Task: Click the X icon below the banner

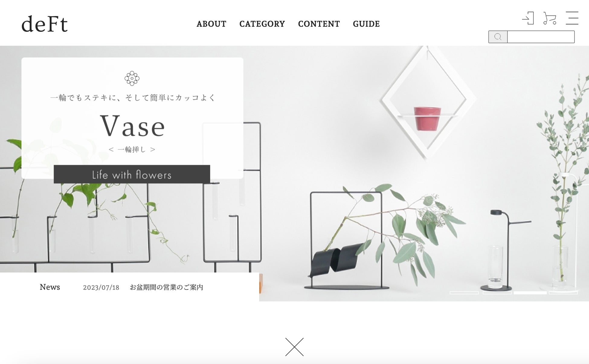Action: 294,347
